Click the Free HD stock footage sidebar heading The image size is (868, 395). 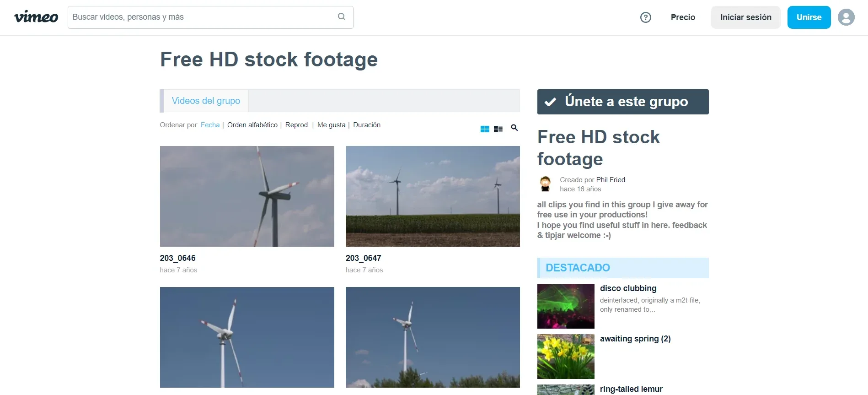click(x=599, y=148)
